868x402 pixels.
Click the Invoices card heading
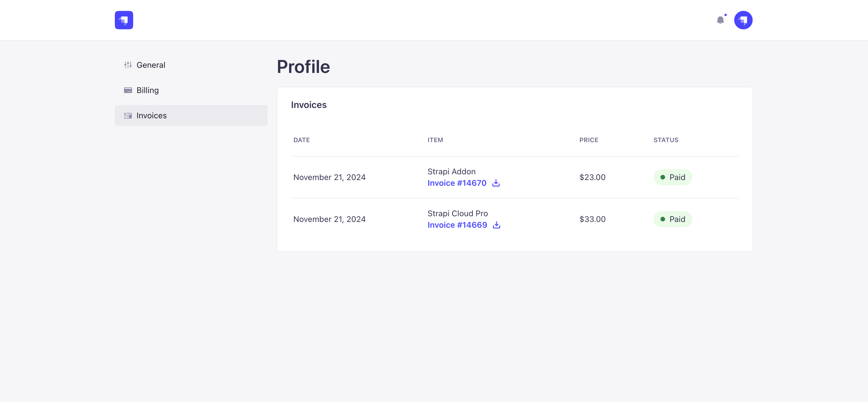[x=309, y=105]
